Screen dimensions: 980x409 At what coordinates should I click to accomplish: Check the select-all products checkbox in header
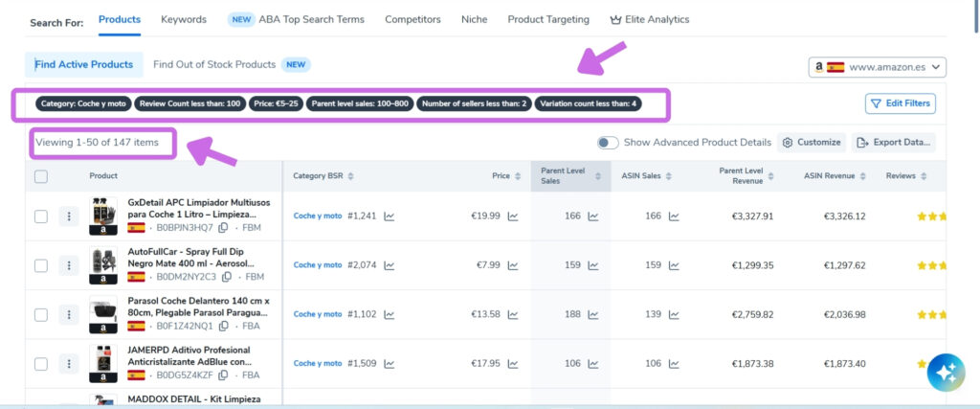[x=40, y=176]
